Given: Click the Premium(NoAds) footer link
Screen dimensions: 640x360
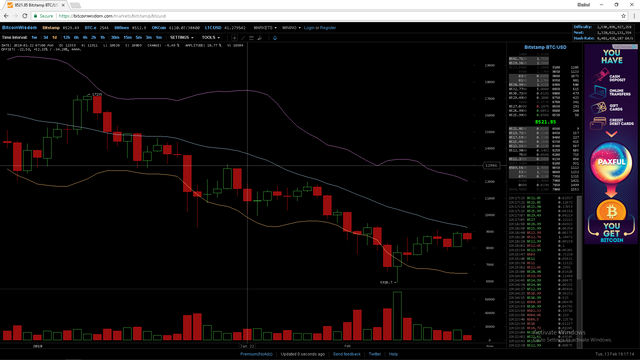Looking at the screenshot, I should [x=256, y=354].
